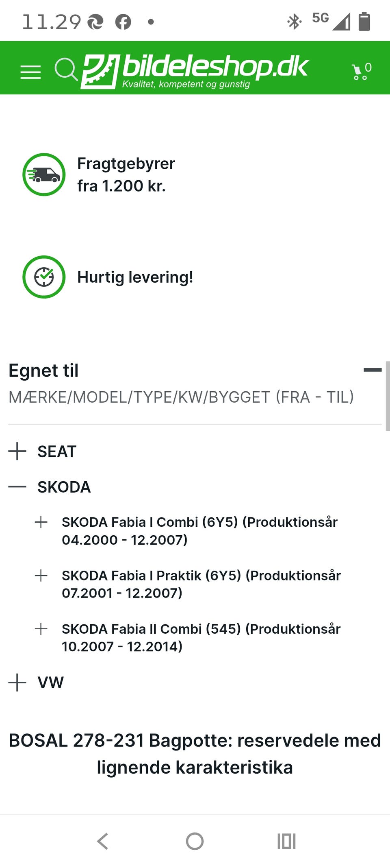Expand SKODA Fabia II Combi (545)

[x=41, y=629]
